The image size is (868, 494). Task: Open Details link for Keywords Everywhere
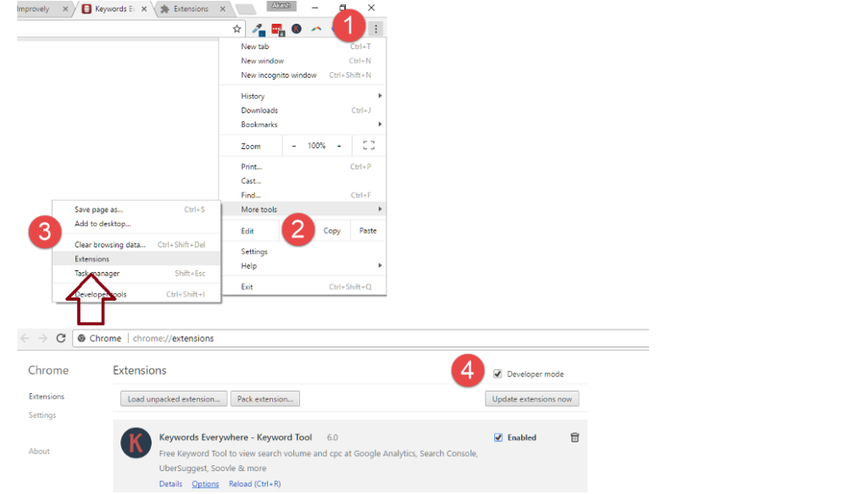(x=170, y=484)
